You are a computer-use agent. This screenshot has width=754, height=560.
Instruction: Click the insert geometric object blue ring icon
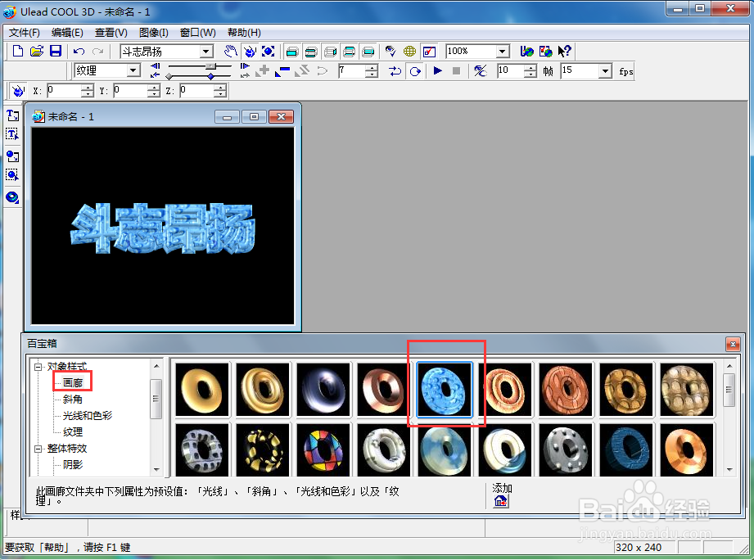coord(12,197)
